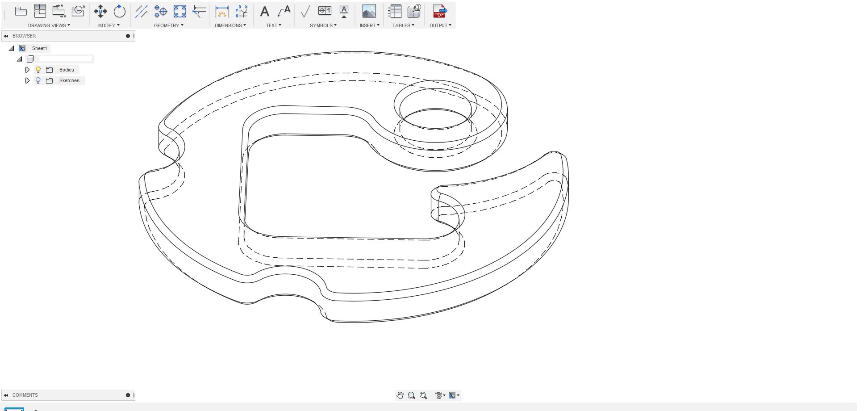Choose the Section View tool
The height and width of the screenshot is (411, 868).
pyautogui.click(x=59, y=11)
